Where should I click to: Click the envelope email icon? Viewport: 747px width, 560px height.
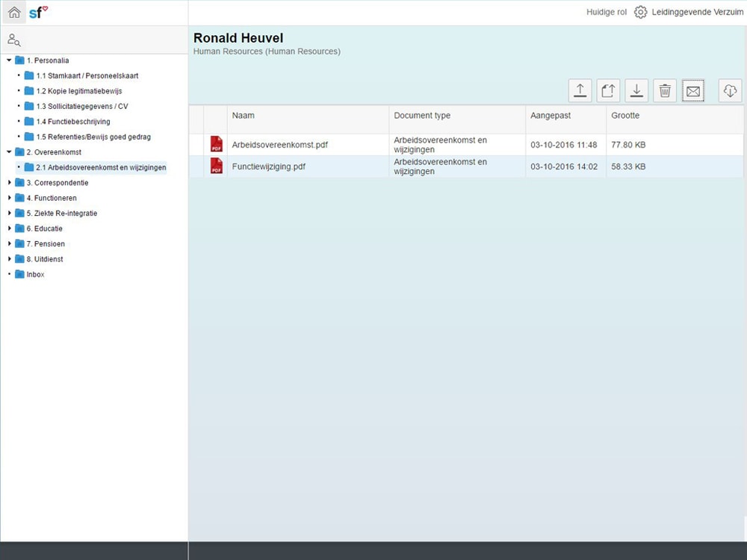pyautogui.click(x=693, y=90)
